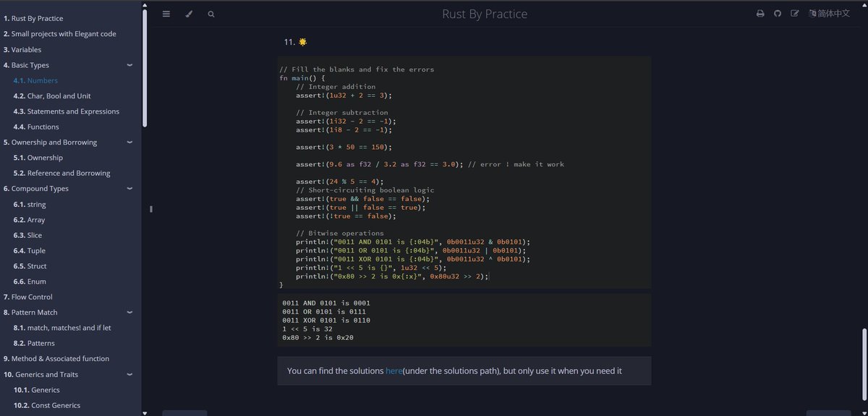868x416 pixels.
Task: Switch language to 简体中文
Action: (x=829, y=14)
